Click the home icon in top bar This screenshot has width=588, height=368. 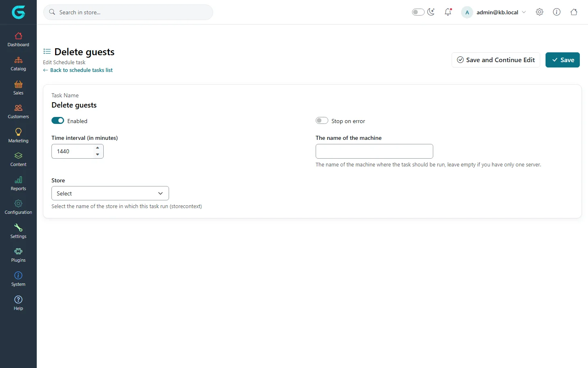pos(574,12)
